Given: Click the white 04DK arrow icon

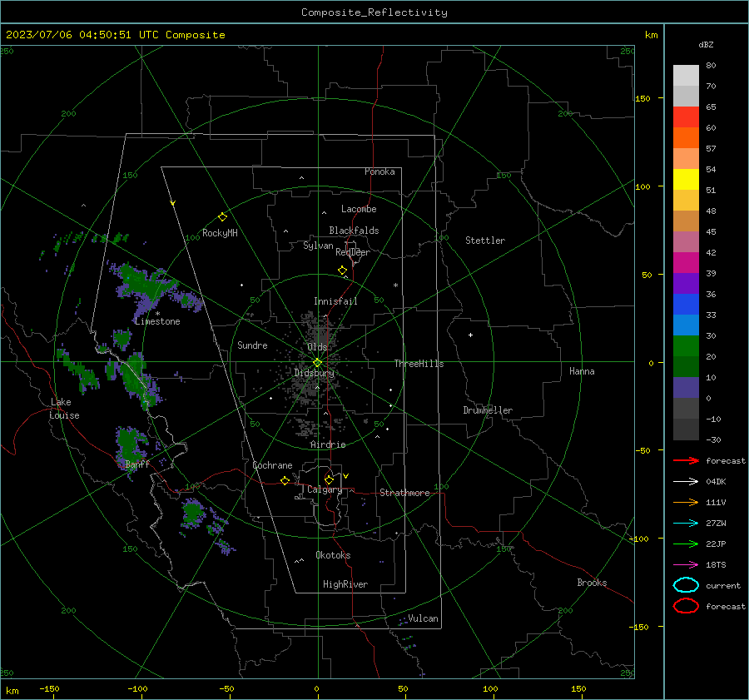Looking at the screenshot, I should 686,481.
